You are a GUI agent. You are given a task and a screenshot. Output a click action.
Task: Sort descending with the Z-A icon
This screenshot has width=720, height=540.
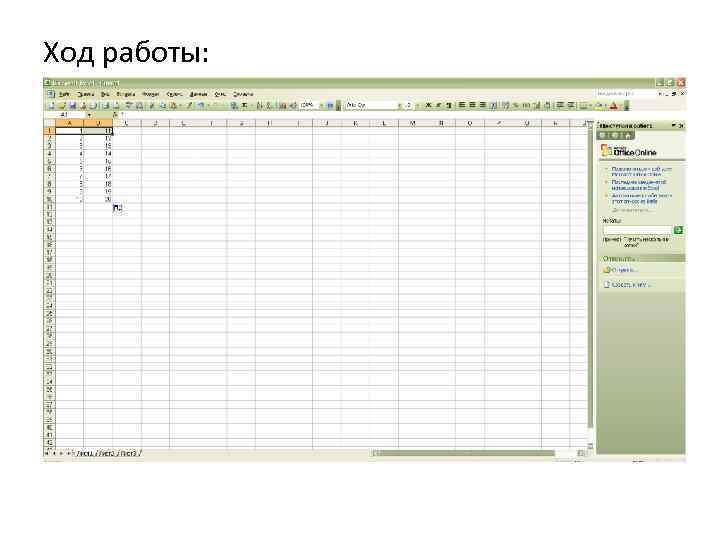click(269, 105)
